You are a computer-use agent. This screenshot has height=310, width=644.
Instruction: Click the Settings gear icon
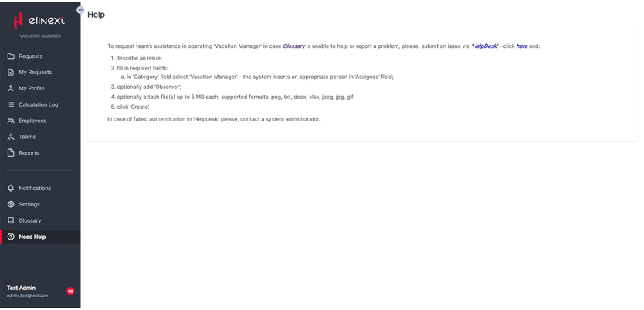[11, 204]
